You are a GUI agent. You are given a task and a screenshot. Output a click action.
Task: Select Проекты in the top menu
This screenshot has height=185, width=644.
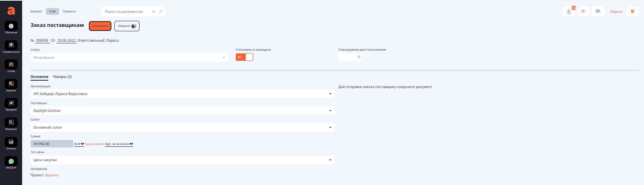click(x=69, y=11)
